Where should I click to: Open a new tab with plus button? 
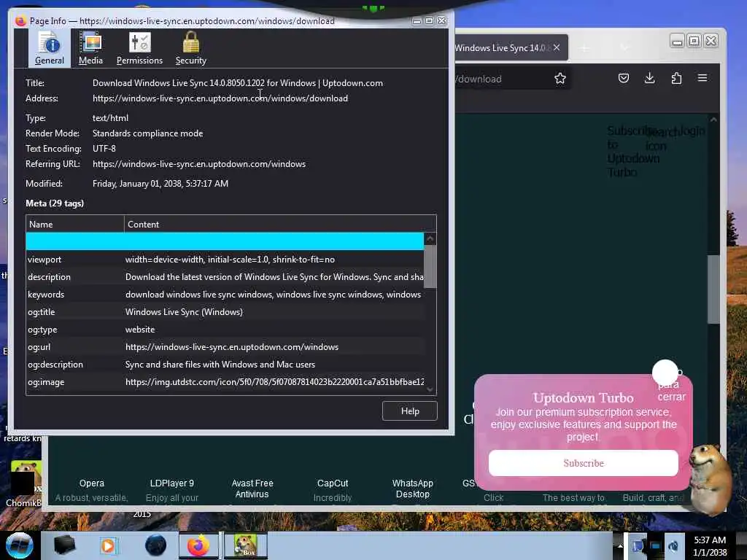(x=584, y=47)
